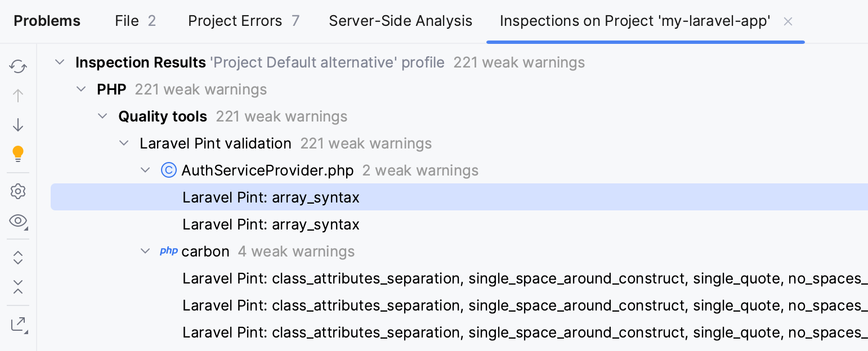Export inspection results via the external window icon

[x=17, y=325]
